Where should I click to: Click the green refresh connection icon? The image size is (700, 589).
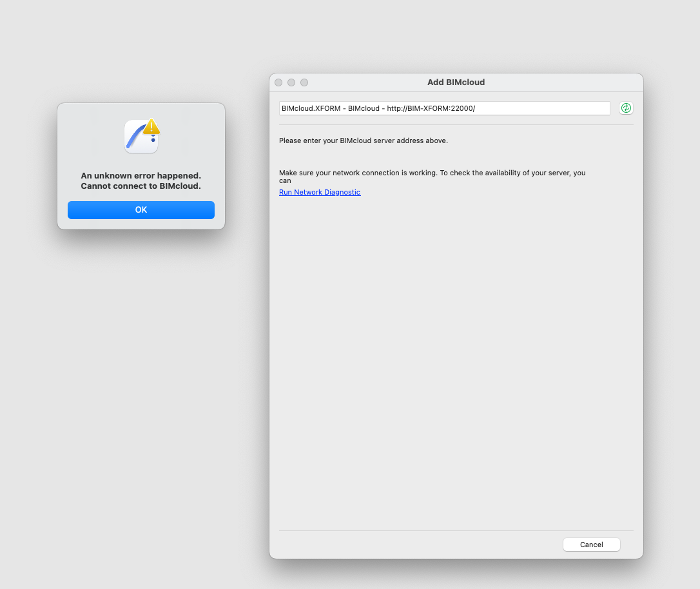click(626, 108)
